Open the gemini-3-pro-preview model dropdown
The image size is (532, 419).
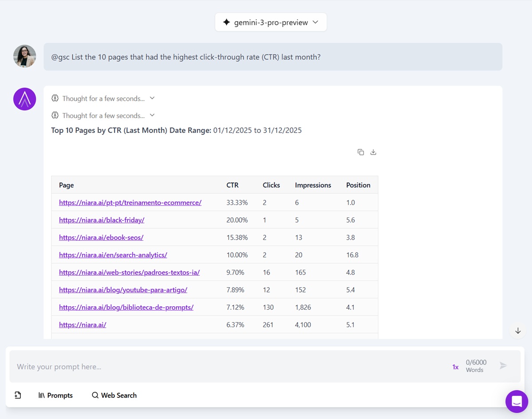[x=271, y=22]
